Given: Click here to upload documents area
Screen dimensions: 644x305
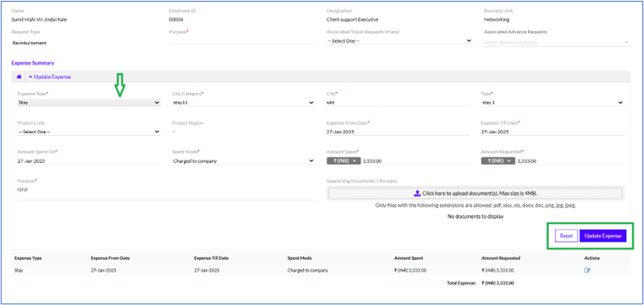Looking at the screenshot, I should click(x=476, y=193).
